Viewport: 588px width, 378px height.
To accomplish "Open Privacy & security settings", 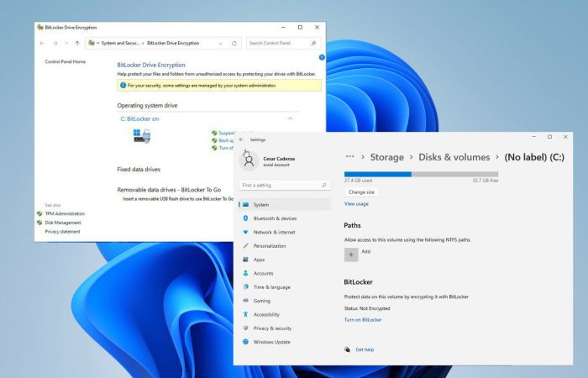I will click(285, 328).
